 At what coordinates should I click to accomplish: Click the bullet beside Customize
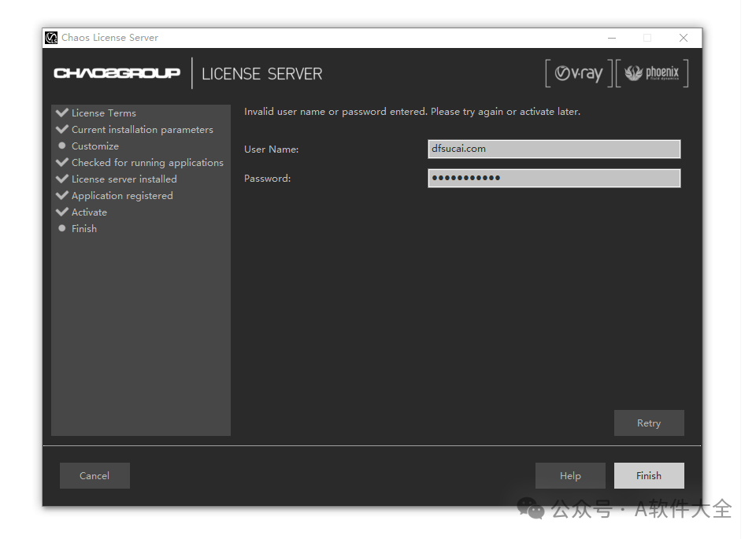[x=61, y=146]
